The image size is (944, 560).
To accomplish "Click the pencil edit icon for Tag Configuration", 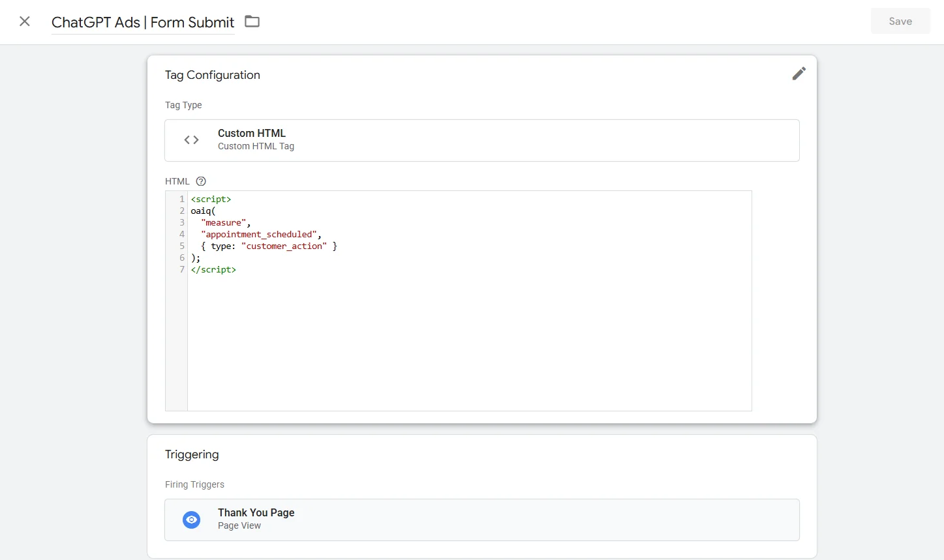I will [x=799, y=74].
